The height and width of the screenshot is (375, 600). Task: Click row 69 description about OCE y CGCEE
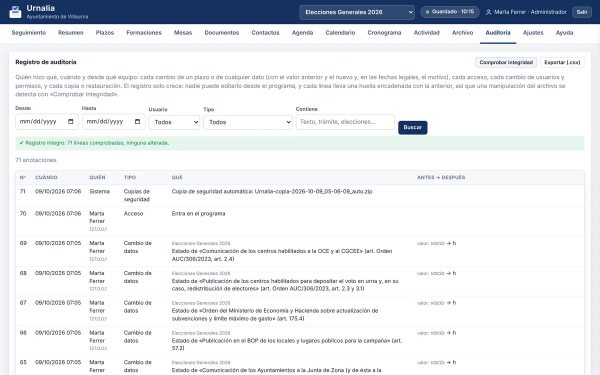(282, 255)
